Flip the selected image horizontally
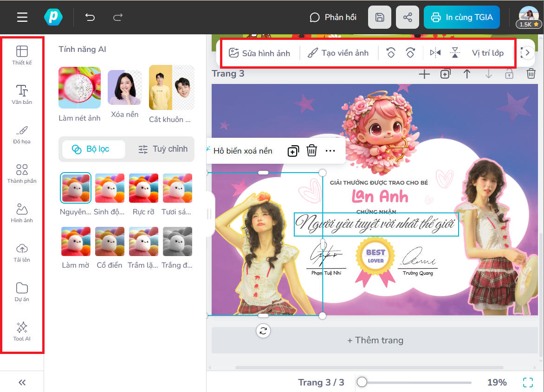 [x=435, y=52]
